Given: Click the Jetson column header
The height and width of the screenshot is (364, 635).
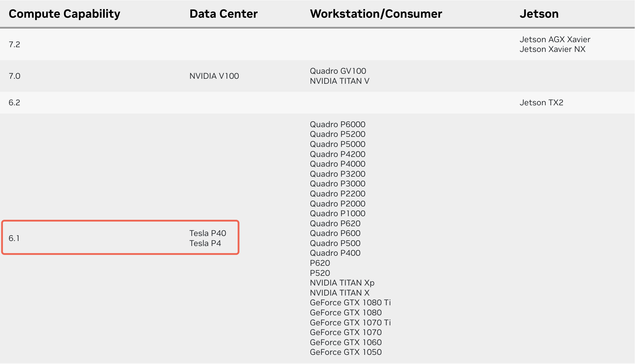Looking at the screenshot, I should [x=539, y=14].
